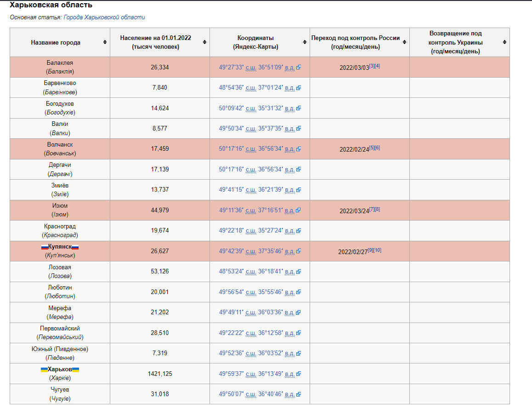Sort by Население на 01.01.2022 column
The image size is (532, 414).
(204, 42)
